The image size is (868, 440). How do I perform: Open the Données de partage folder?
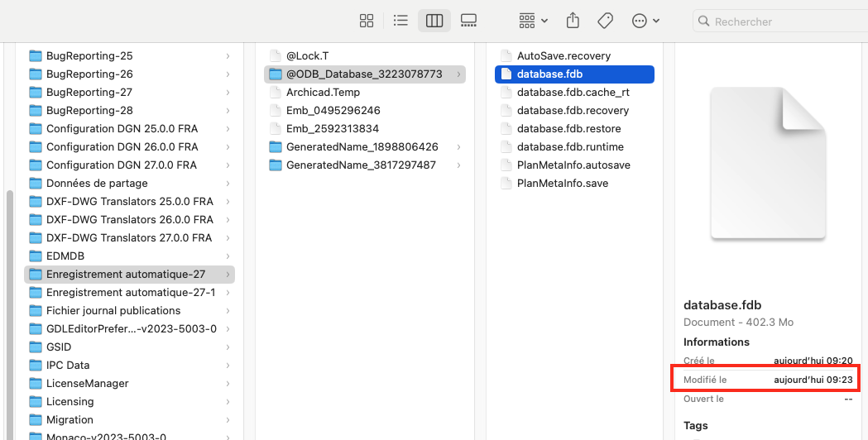pos(130,183)
